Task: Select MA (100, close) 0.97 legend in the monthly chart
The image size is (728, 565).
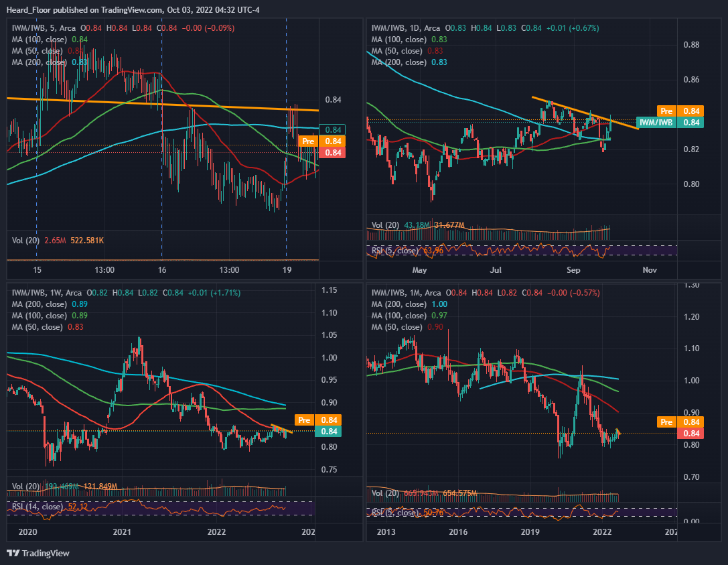Action: point(409,316)
